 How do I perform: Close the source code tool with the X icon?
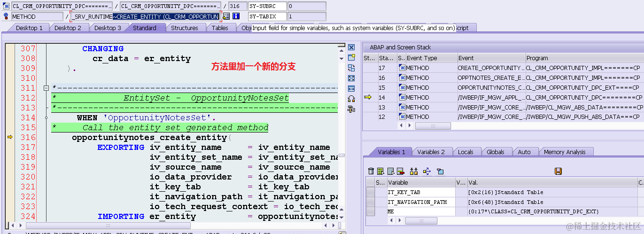[351, 47]
